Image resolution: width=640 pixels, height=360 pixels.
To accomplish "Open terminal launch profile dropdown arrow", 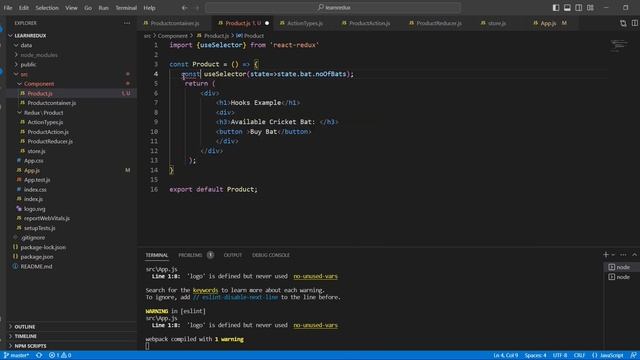I will tap(613, 255).
